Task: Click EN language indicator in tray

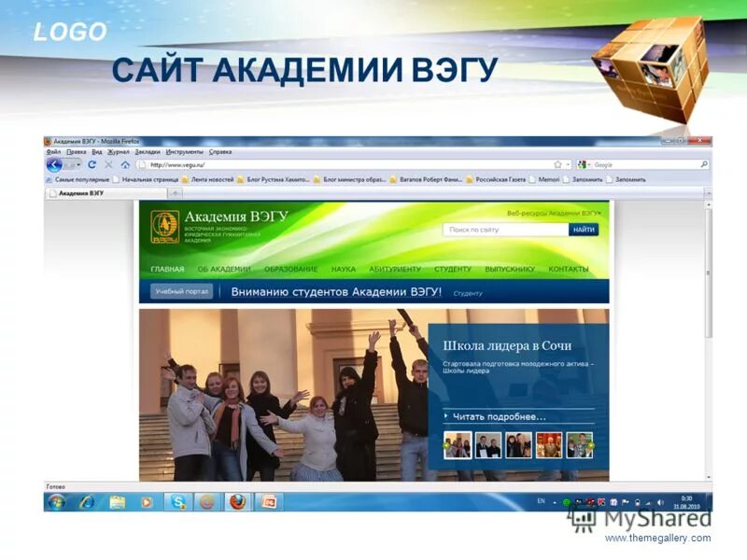Action: pos(542,501)
